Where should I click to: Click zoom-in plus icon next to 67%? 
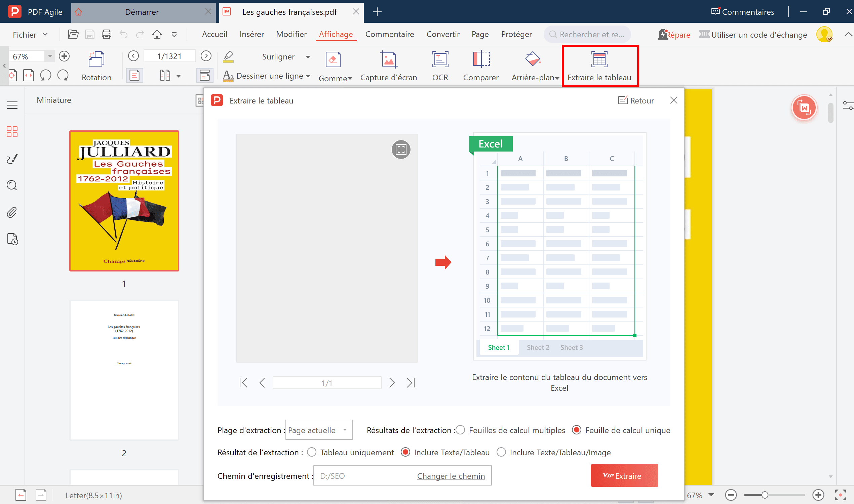click(64, 56)
